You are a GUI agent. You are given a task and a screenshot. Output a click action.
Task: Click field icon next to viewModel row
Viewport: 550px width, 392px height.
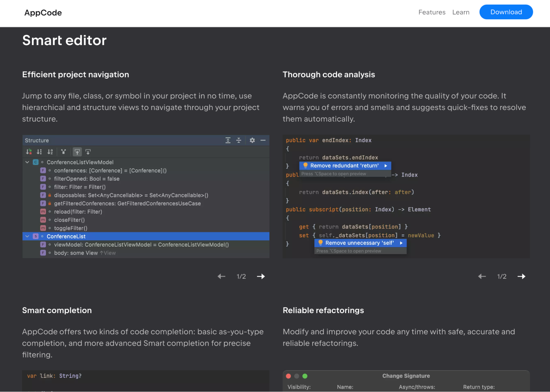point(43,245)
